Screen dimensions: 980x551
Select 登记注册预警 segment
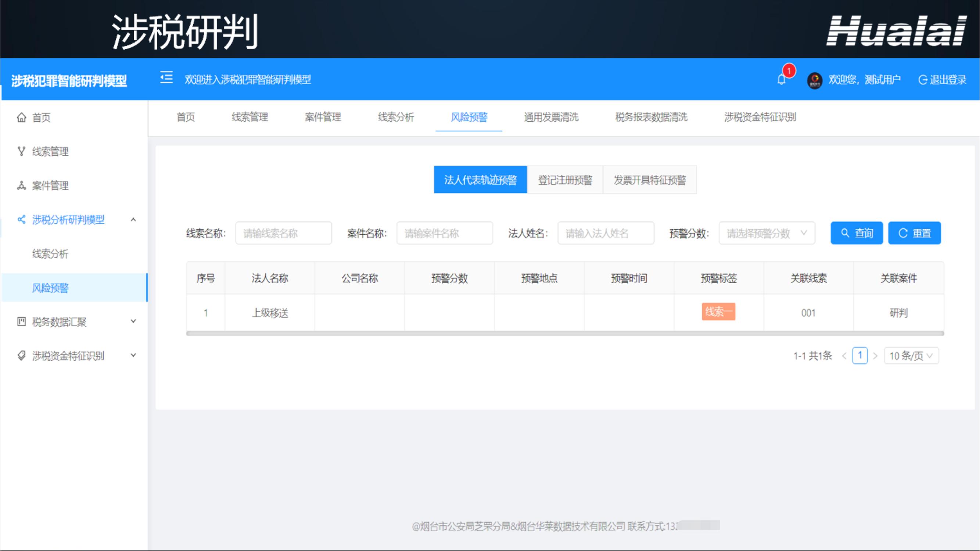565,180
